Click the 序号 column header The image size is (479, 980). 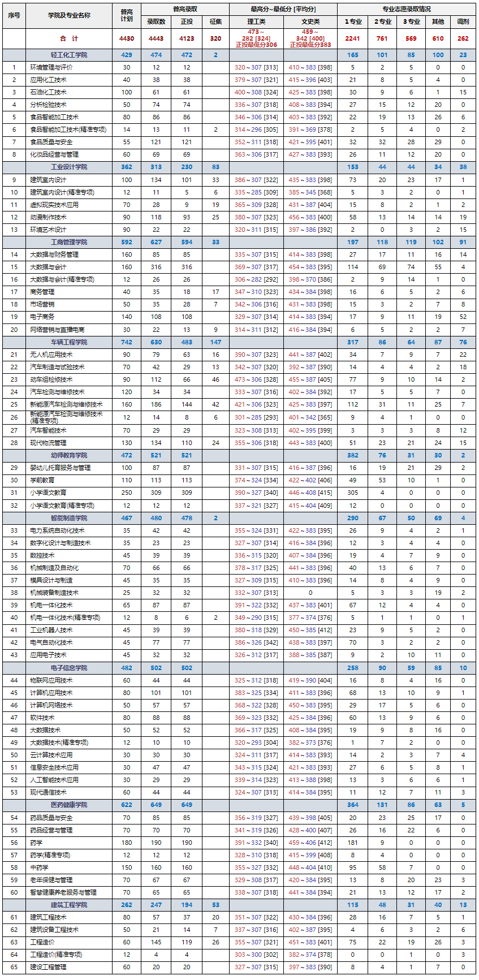click(x=14, y=15)
